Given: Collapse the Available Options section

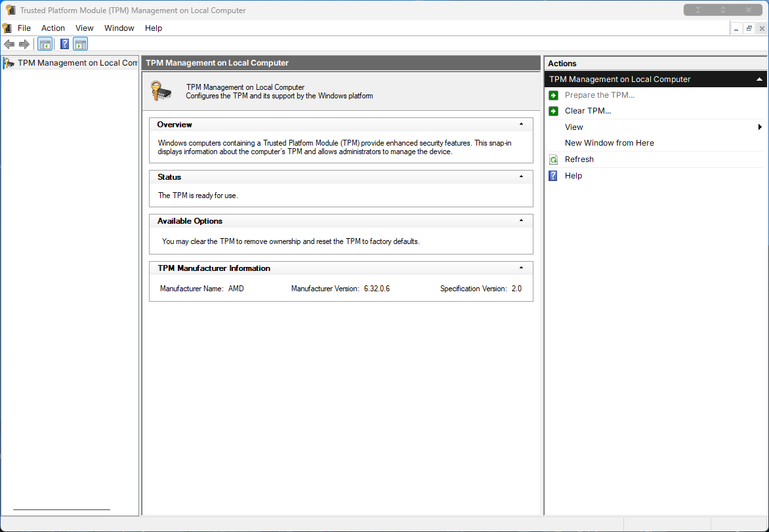Looking at the screenshot, I should point(522,220).
